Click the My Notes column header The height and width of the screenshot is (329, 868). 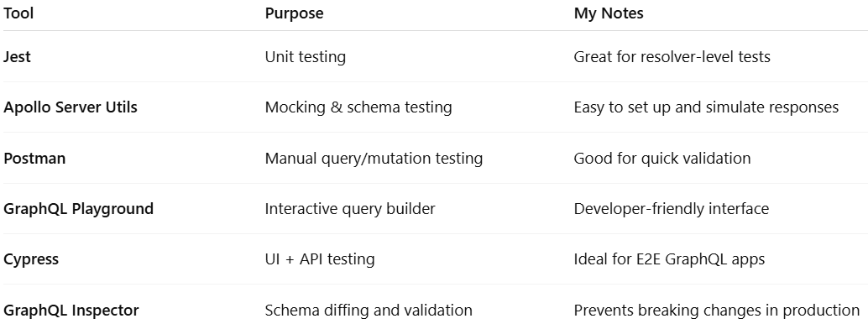(609, 13)
